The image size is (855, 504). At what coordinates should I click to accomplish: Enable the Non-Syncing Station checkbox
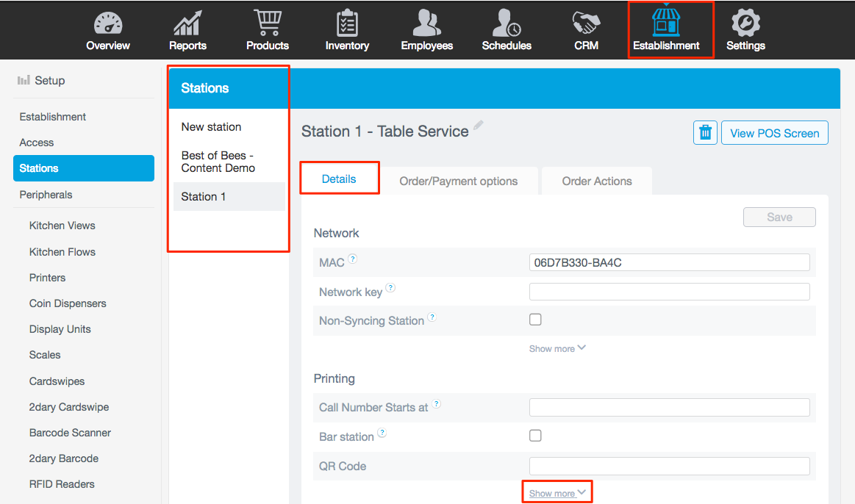535,319
